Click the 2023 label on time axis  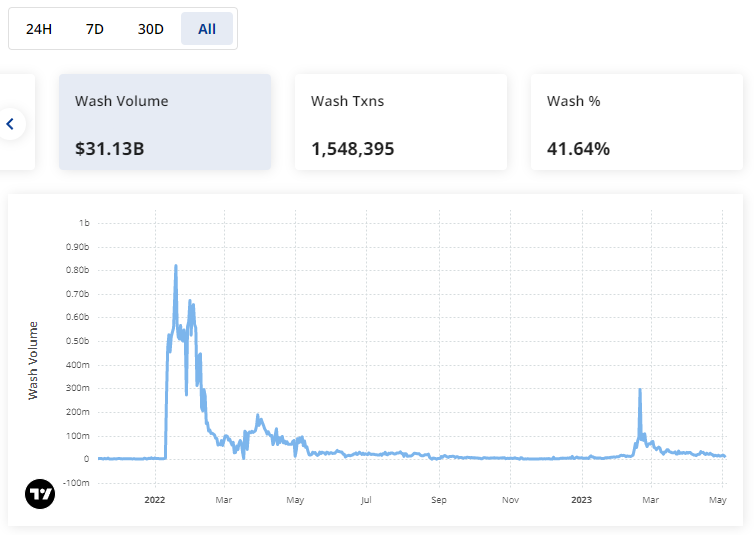pos(582,497)
